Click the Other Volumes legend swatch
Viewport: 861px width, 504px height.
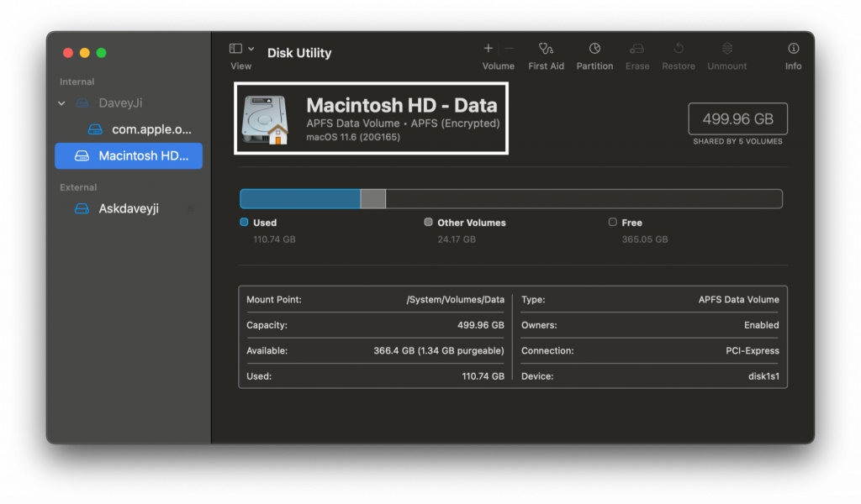428,222
